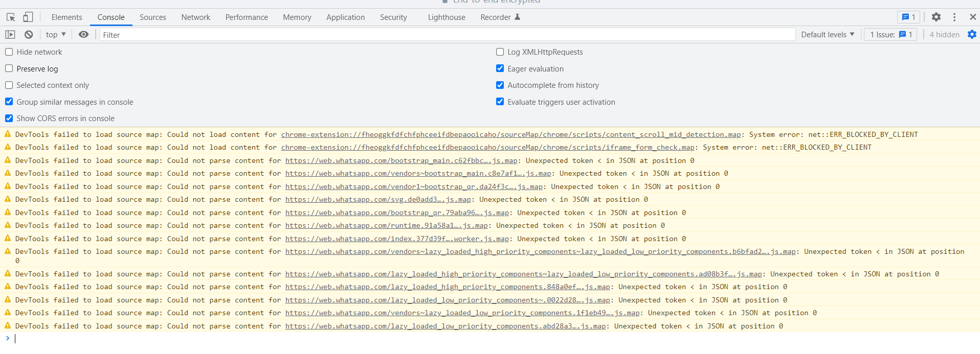Open DevTools settings gear in the tab bar
980x354 pixels.
click(x=936, y=17)
